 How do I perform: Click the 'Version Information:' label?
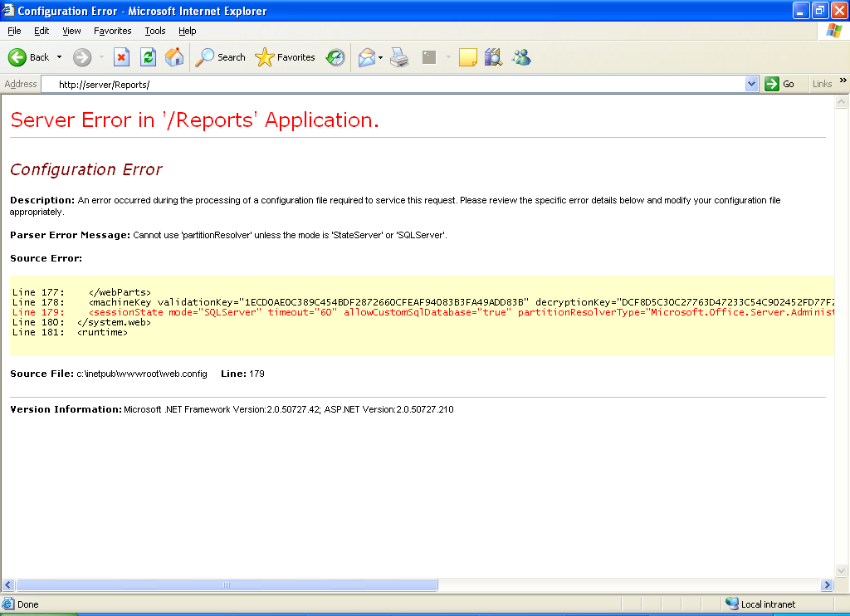pos(66,409)
